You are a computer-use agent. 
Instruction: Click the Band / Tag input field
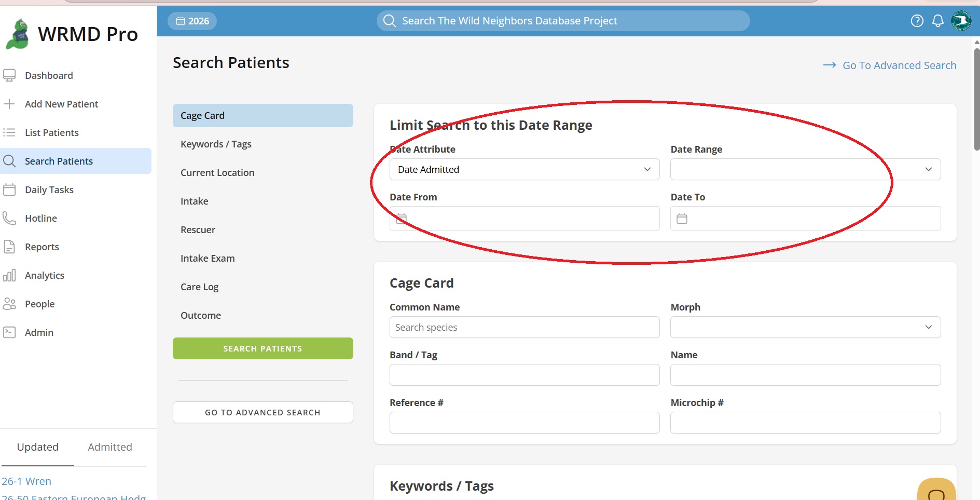tap(524, 375)
